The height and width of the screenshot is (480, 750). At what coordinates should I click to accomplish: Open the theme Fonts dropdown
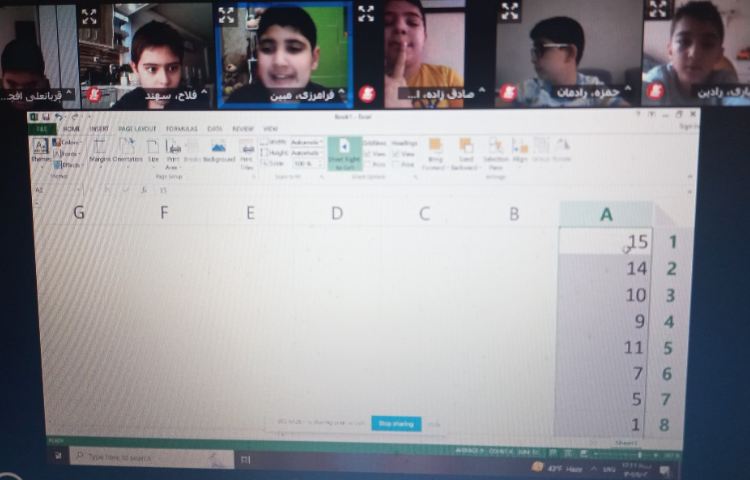pyautogui.click(x=67, y=153)
